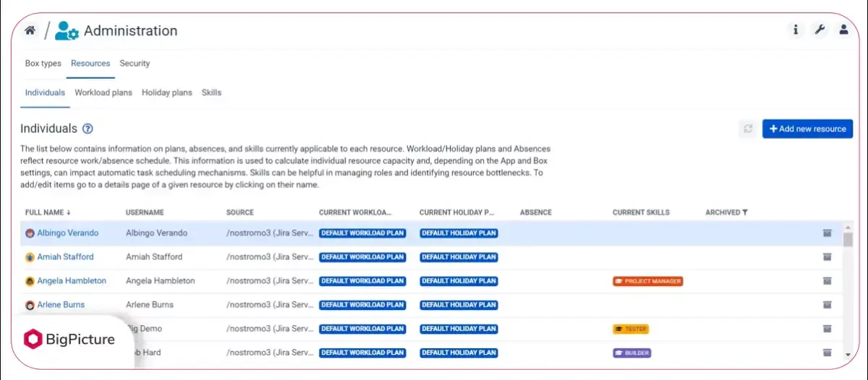The height and width of the screenshot is (380, 868).
Task: Click the Source column header
Action: [240, 212]
